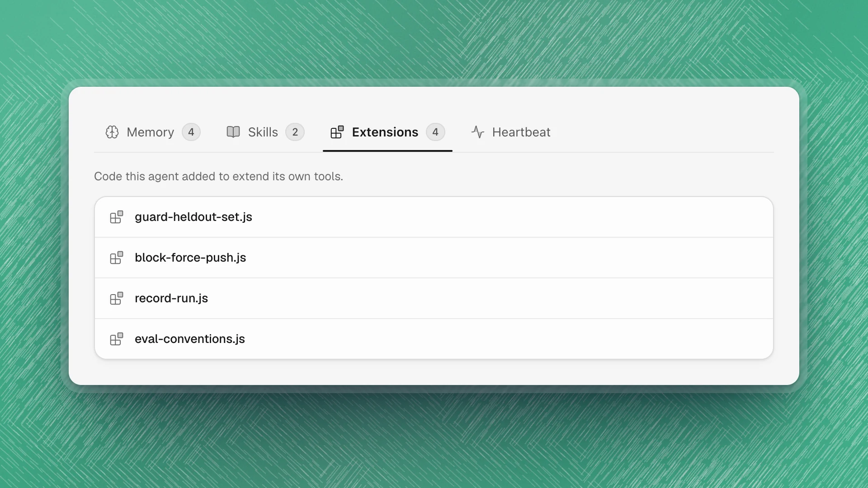Click the Extensions count badge showing 4
The image size is (868, 488).
435,132
